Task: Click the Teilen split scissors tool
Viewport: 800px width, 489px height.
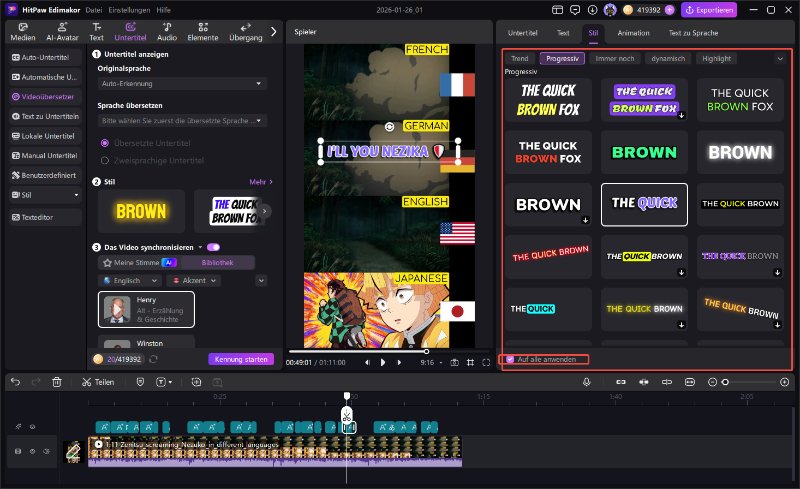Action: (x=98, y=382)
